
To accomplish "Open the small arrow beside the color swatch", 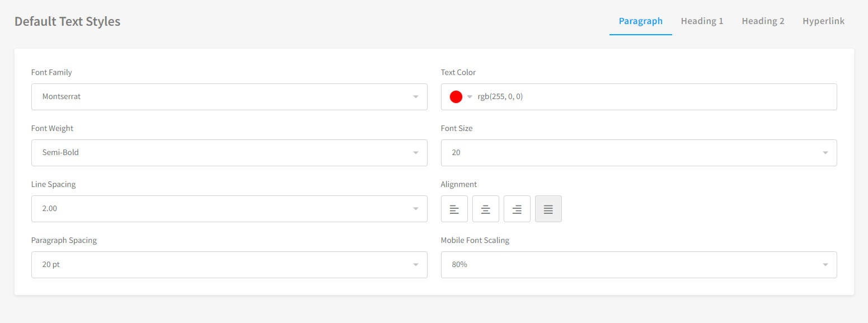I will point(470,97).
